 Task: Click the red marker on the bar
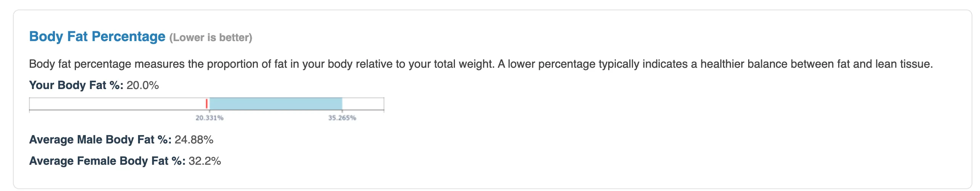207,103
